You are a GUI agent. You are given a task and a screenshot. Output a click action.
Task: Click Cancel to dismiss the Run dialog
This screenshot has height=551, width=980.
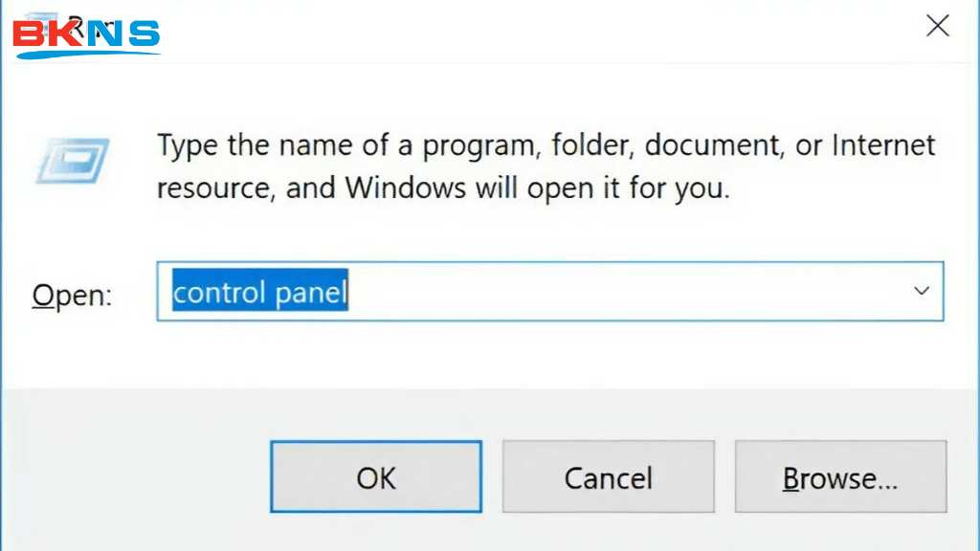(608, 476)
